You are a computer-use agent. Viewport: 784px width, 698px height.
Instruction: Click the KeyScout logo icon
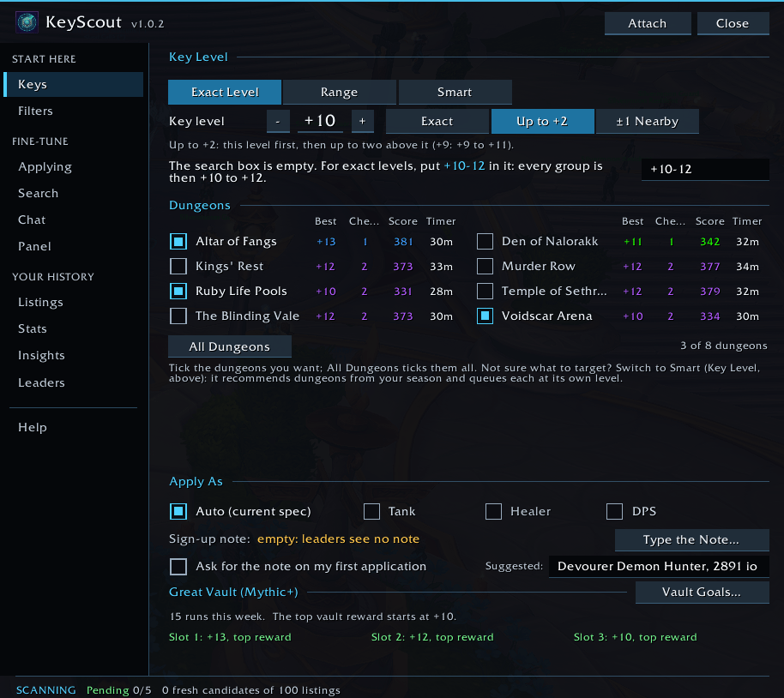(27, 22)
